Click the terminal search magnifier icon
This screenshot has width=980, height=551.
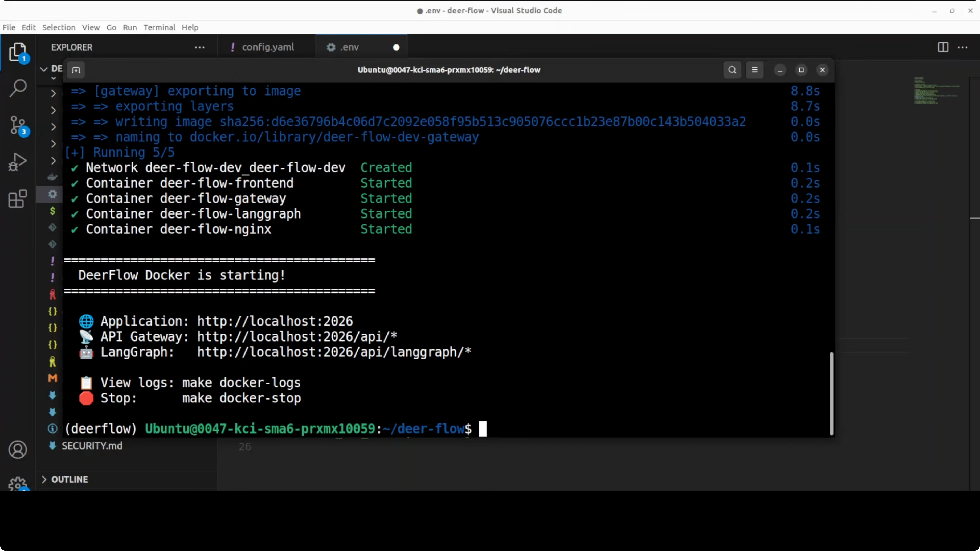pyautogui.click(x=732, y=70)
